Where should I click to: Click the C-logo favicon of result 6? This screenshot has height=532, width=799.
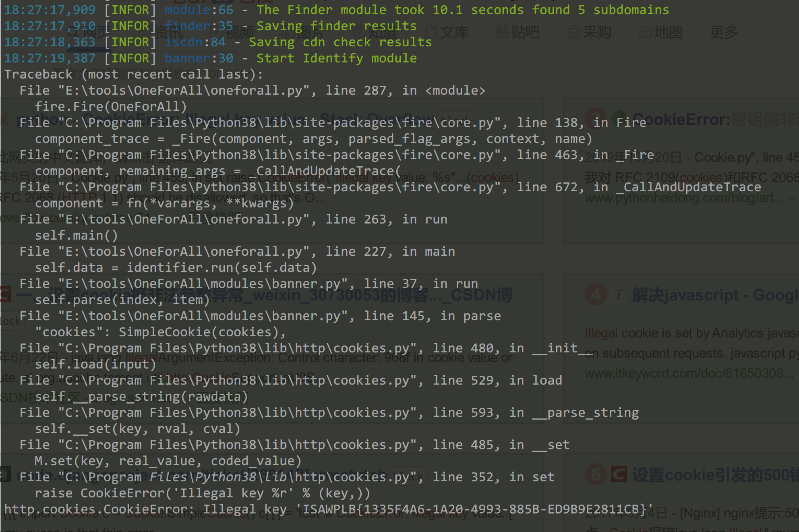619,475
